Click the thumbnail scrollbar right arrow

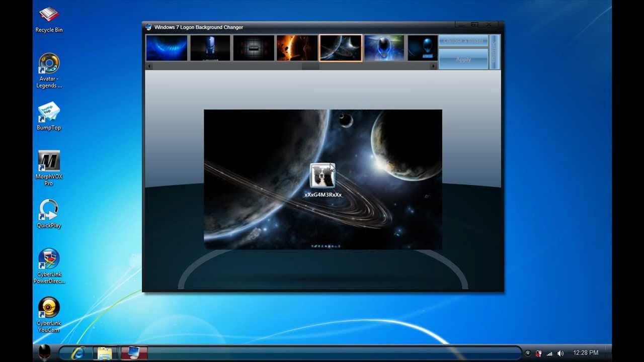point(434,66)
